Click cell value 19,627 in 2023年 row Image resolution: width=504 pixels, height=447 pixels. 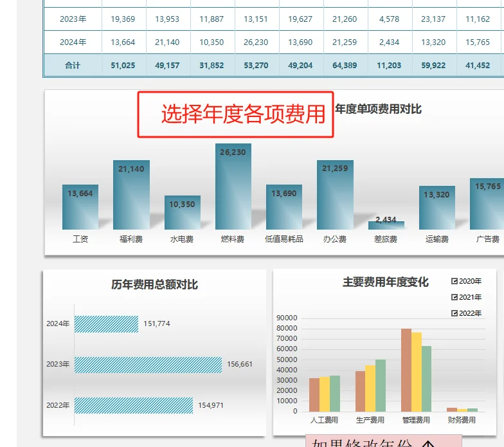click(x=300, y=19)
